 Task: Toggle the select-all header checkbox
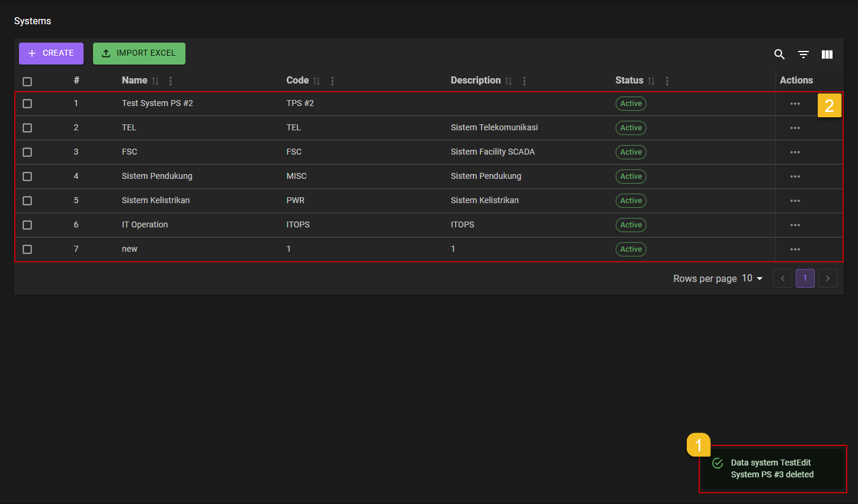point(27,82)
